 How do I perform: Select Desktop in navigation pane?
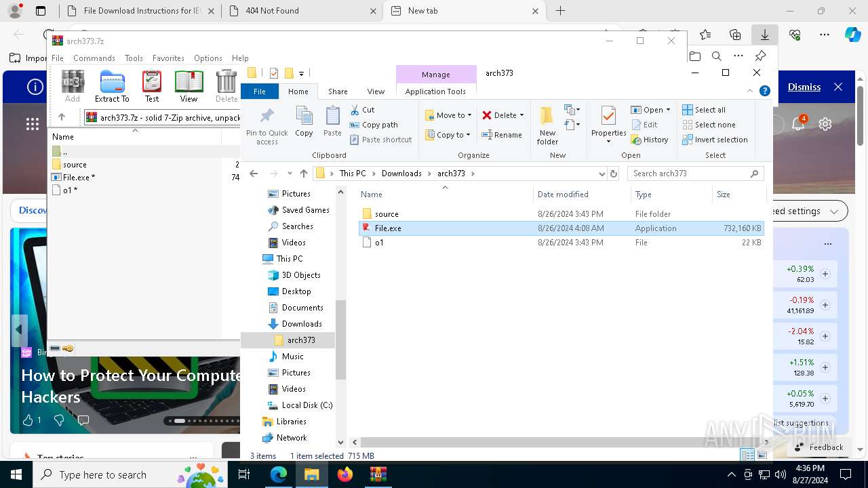point(296,291)
